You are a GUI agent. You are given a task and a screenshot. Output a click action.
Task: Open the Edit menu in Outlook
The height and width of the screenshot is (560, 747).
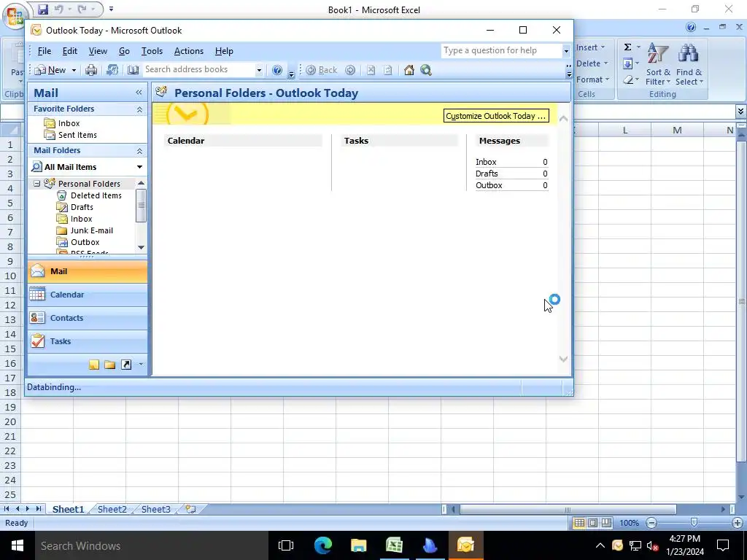(69, 51)
